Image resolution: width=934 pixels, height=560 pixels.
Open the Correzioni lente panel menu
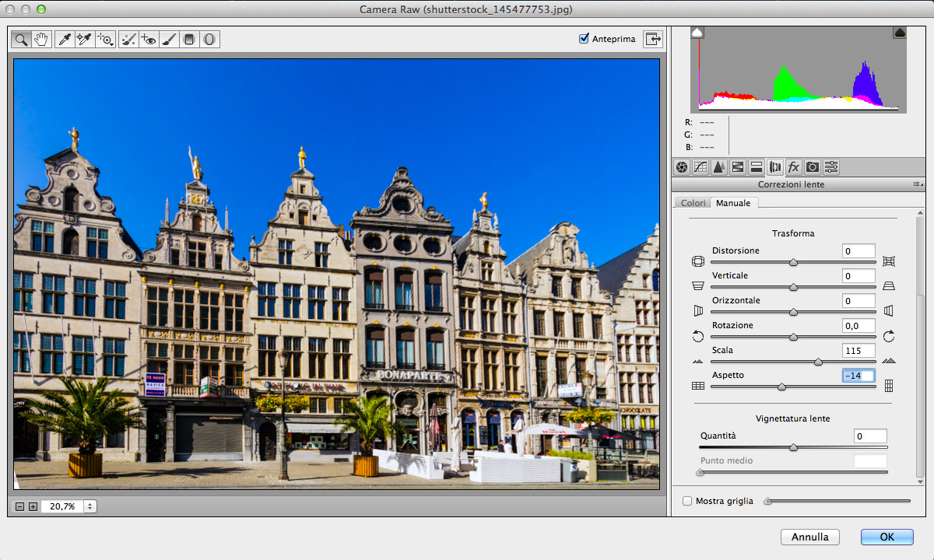point(917,184)
